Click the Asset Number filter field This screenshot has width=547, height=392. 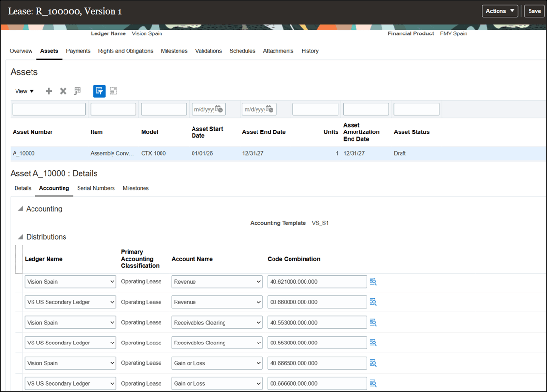[48, 109]
